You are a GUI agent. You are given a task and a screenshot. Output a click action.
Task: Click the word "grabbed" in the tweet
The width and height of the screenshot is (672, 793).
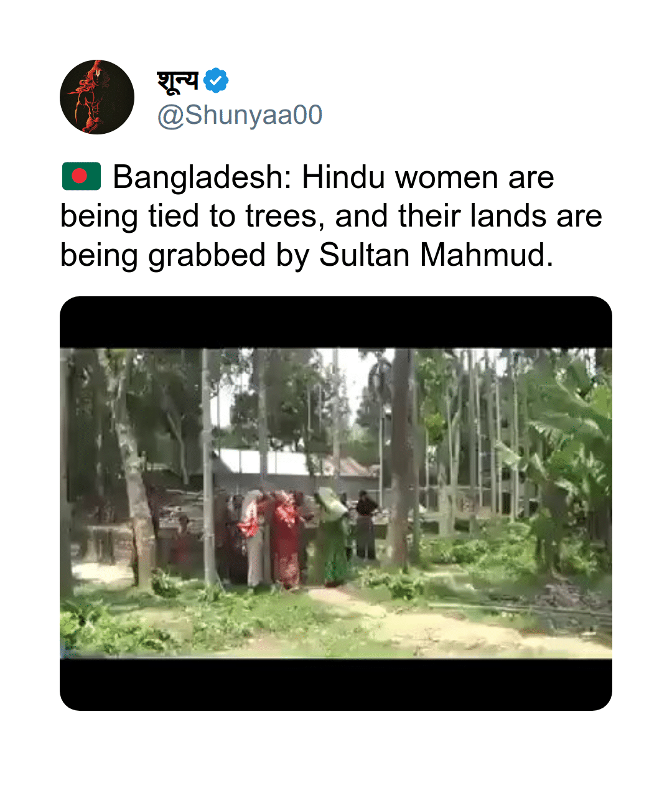click(207, 256)
